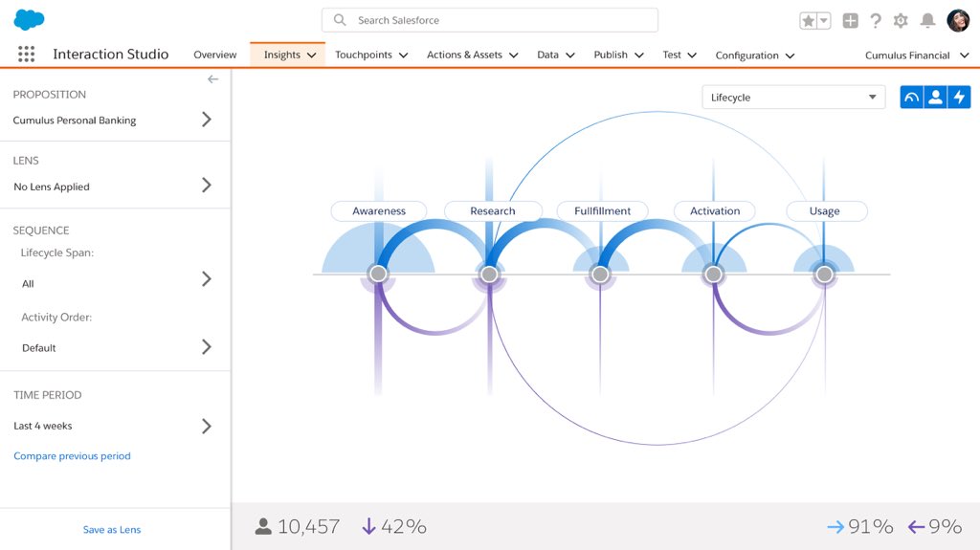Open the Touchpoints tab
Image resolution: width=980 pixels, height=550 pixels.
coord(363,55)
